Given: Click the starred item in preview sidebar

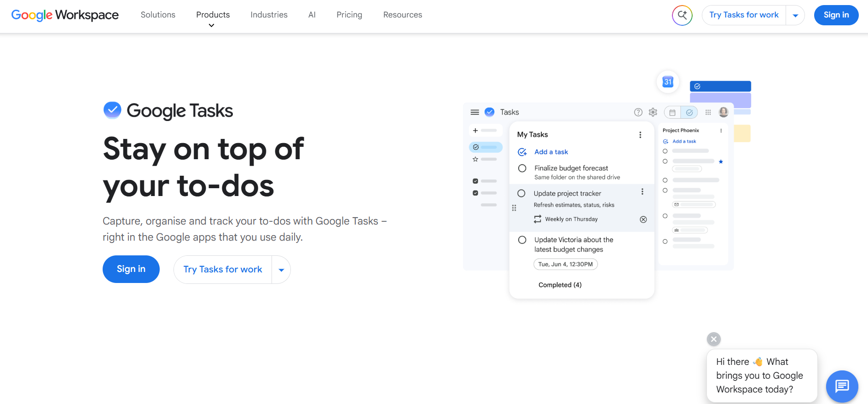Looking at the screenshot, I should [475, 159].
